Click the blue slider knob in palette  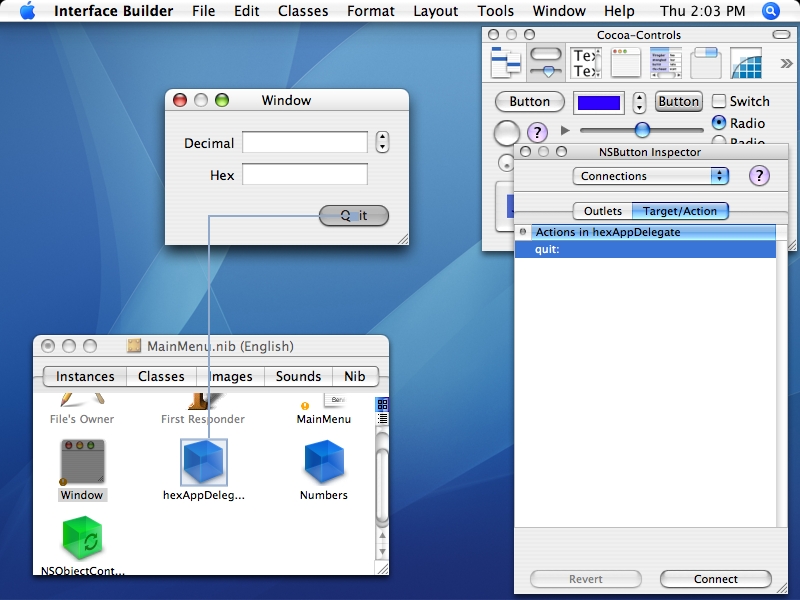[642, 130]
